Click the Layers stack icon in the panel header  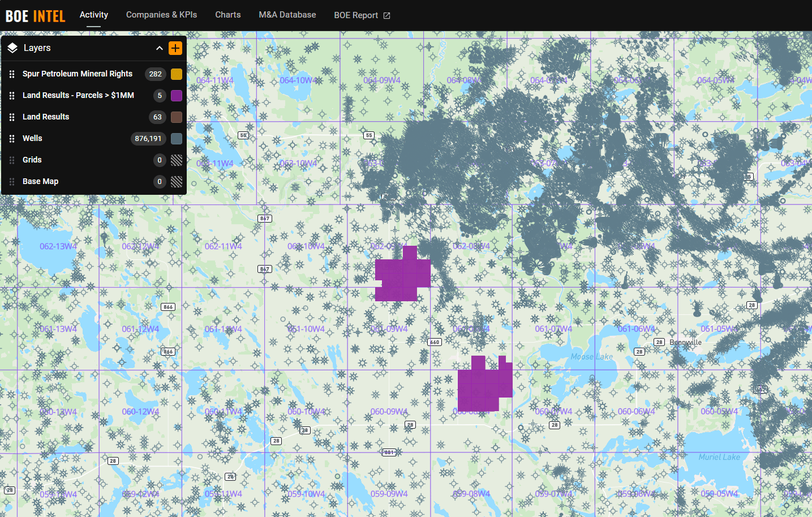tap(12, 48)
